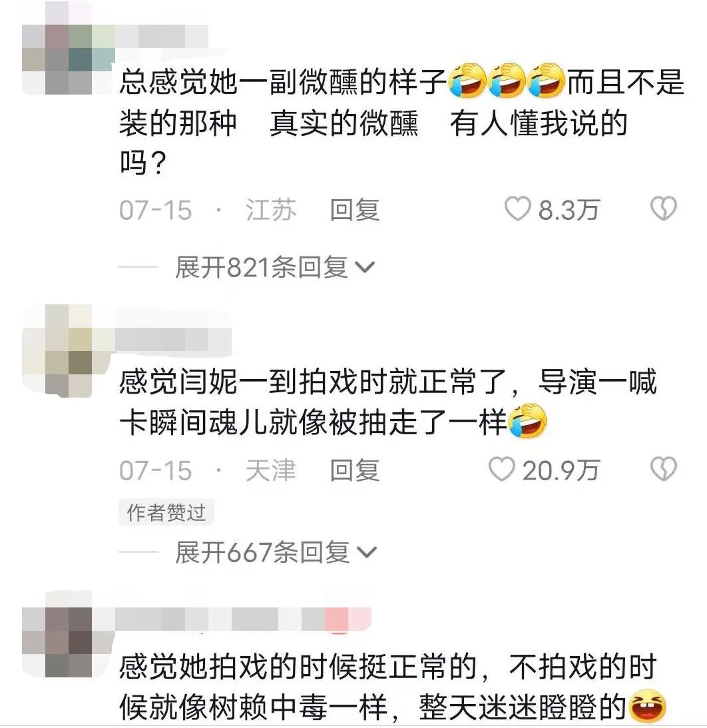The width and height of the screenshot is (707, 728).
Task: Expand 展开667条回复 replies
Action: 276,552
